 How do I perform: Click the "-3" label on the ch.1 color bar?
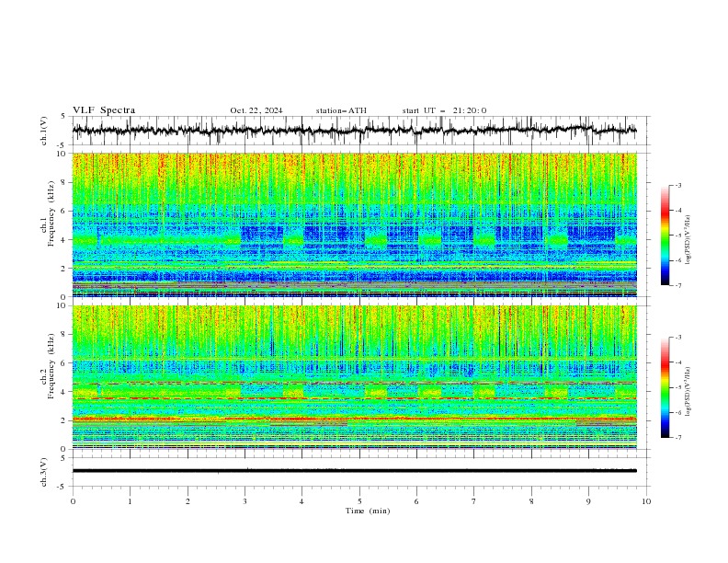click(x=677, y=185)
